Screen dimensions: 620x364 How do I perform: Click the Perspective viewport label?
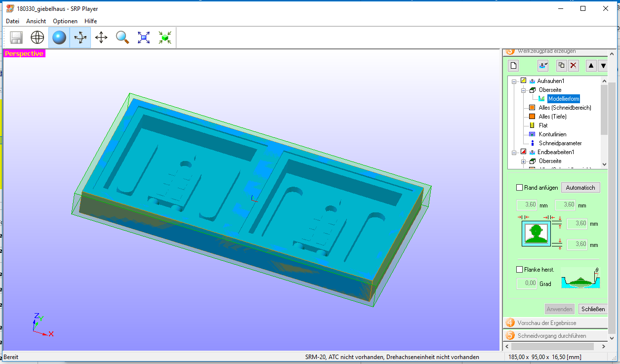24,53
